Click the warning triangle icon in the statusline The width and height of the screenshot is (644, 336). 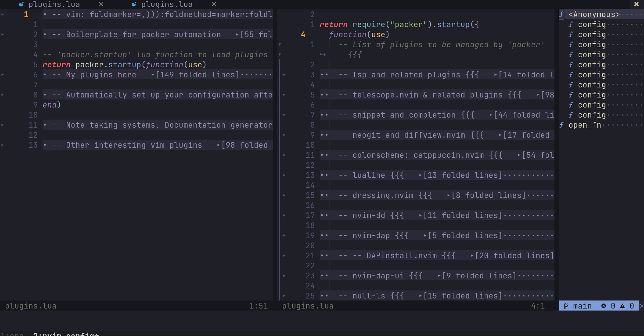(622, 306)
